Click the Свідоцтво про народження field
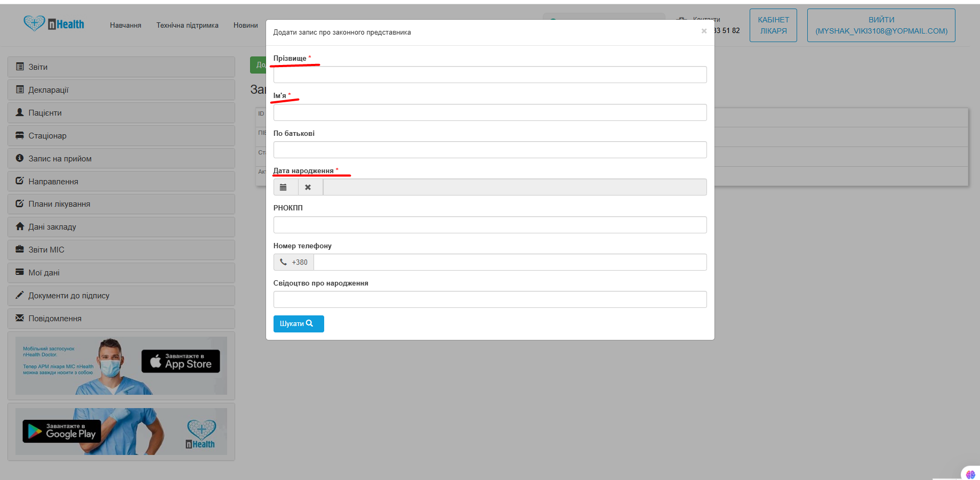 click(490, 299)
